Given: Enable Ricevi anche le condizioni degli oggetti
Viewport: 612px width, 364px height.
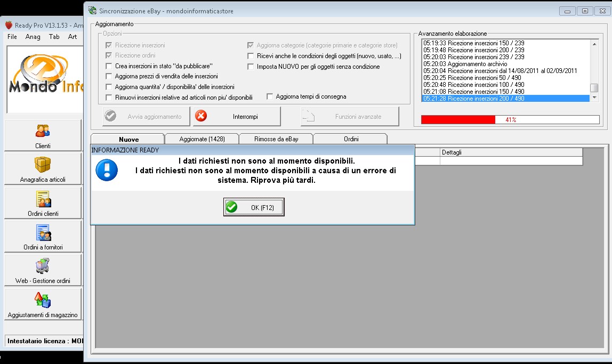Looking at the screenshot, I should tap(251, 56).
